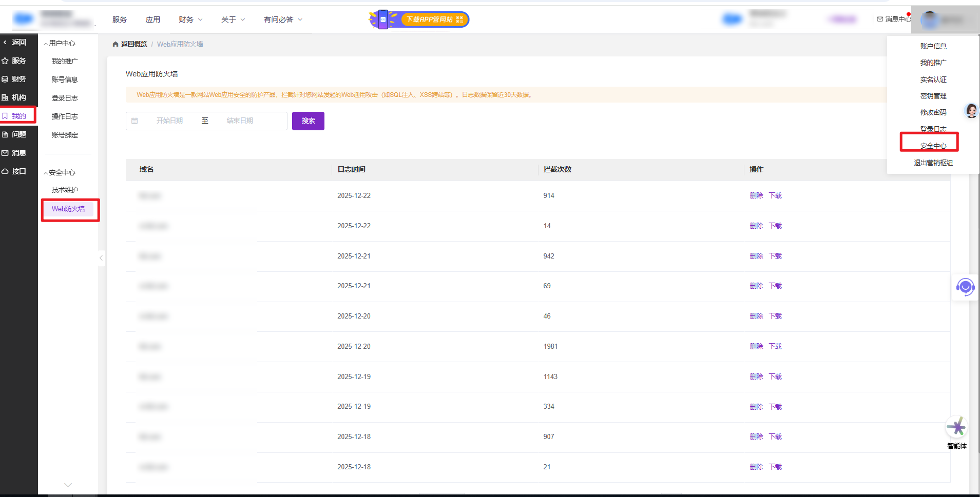Collapse the 用户中心 section
The image size is (980, 497).
click(46, 44)
